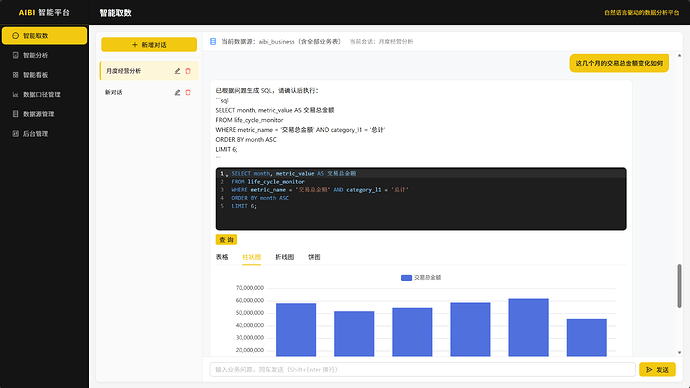This screenshot has width=690, height=388.
Task: Switch to the 折线图 tab
Action: 284,257
